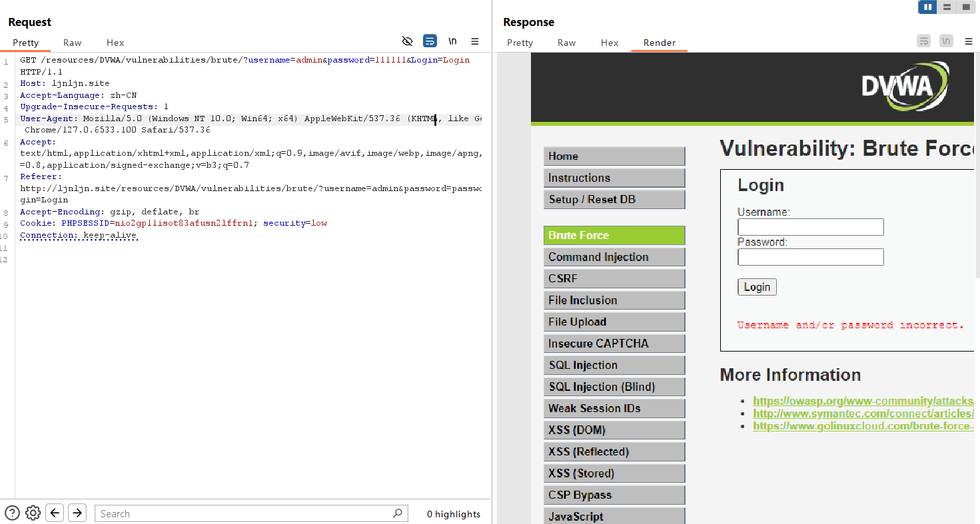Open Command Injection page
This screenshot has height=524, width=980.
(614, 257)
